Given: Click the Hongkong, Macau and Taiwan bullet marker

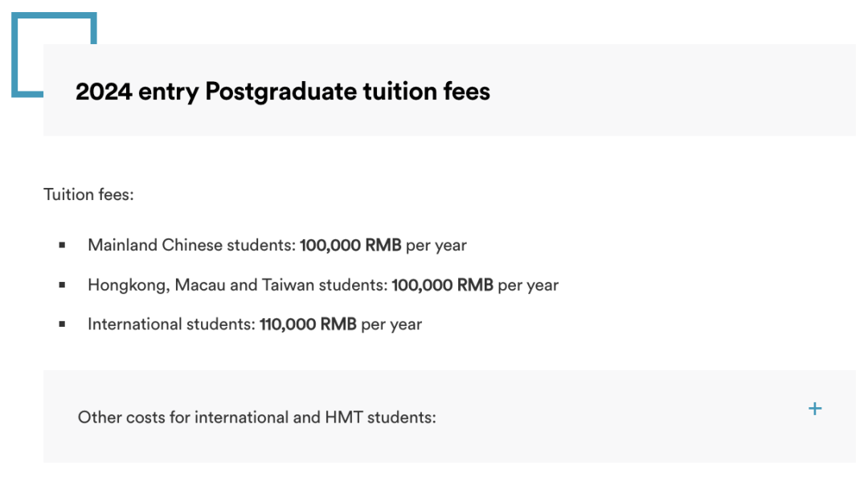Looking at the screenshot, I should (x=62, y=285).
